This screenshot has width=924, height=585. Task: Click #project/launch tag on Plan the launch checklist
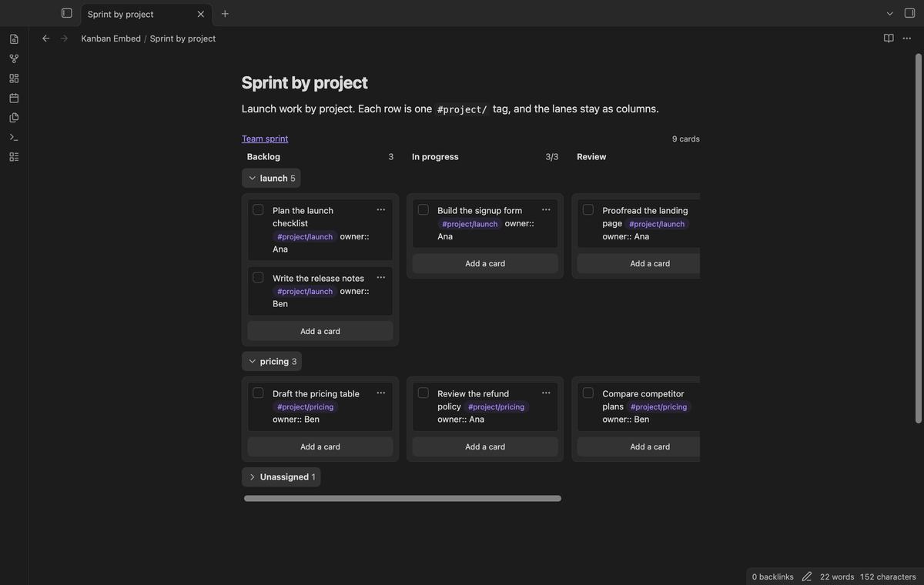pyautogui.click(x=305, y=236)
